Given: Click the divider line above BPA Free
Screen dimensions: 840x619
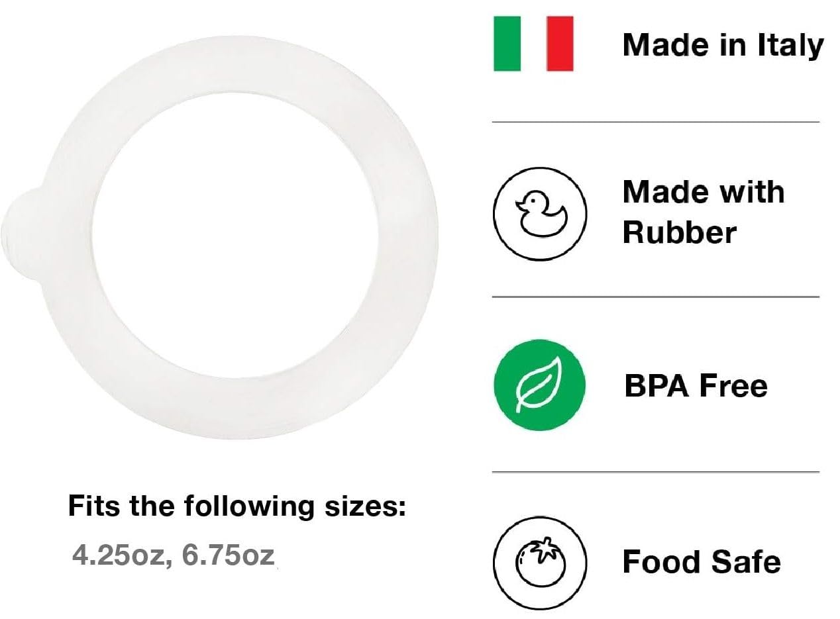Looking at the screenshot, I should (x=655, y=297).
